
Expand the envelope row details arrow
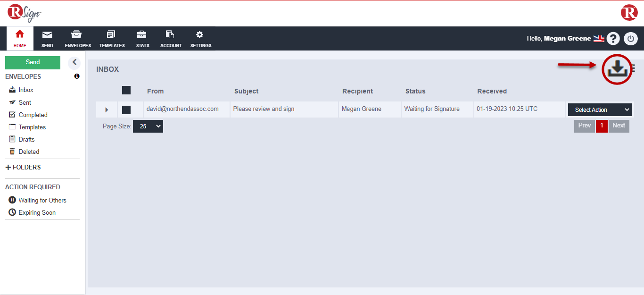[x=107, y=110]
